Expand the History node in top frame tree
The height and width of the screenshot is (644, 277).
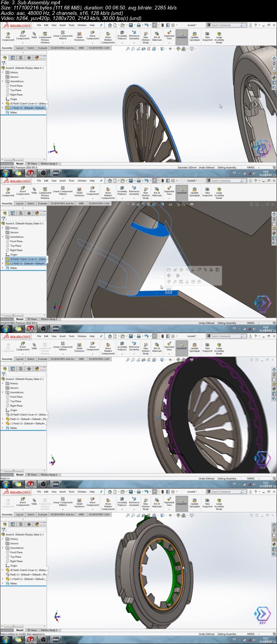(3, 72)
